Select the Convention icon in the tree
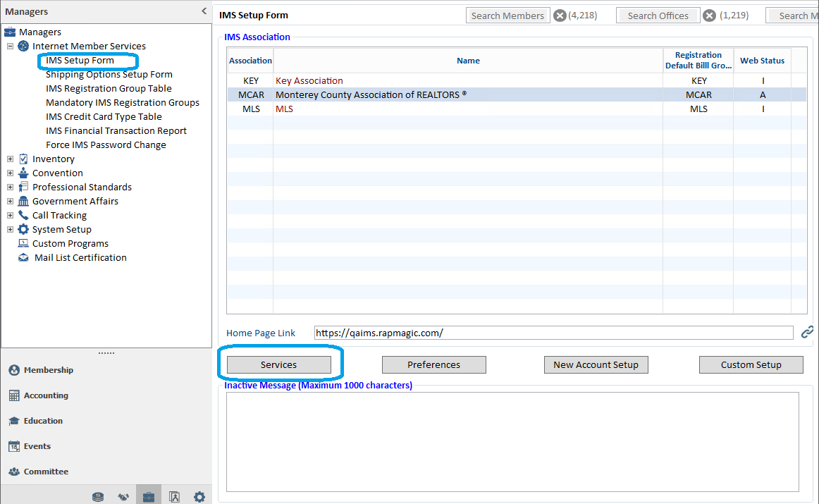Viewport: 819px width, 504px height. pos(23,173)
